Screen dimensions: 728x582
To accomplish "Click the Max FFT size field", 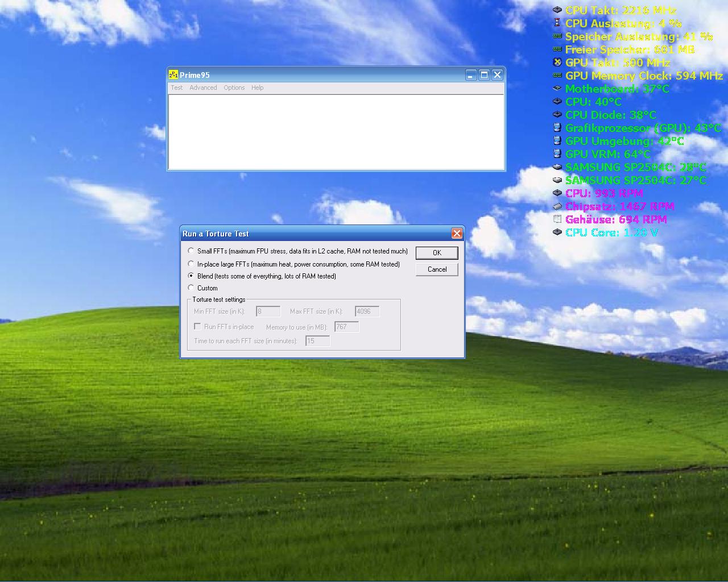I will (367, 311).
